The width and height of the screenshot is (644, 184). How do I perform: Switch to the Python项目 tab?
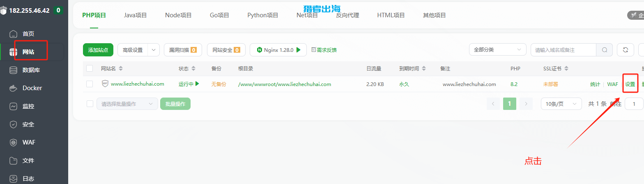[x=262, y=15]
